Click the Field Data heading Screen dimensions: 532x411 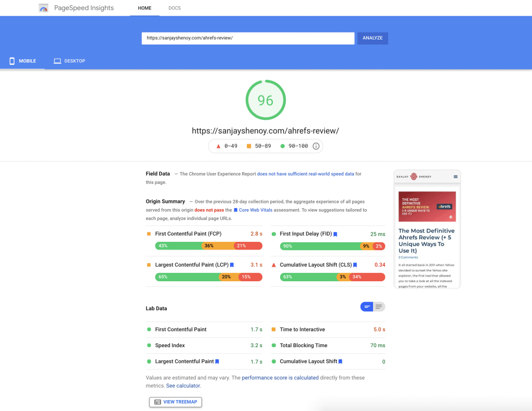pyautogui.click(x=158, y=174)
